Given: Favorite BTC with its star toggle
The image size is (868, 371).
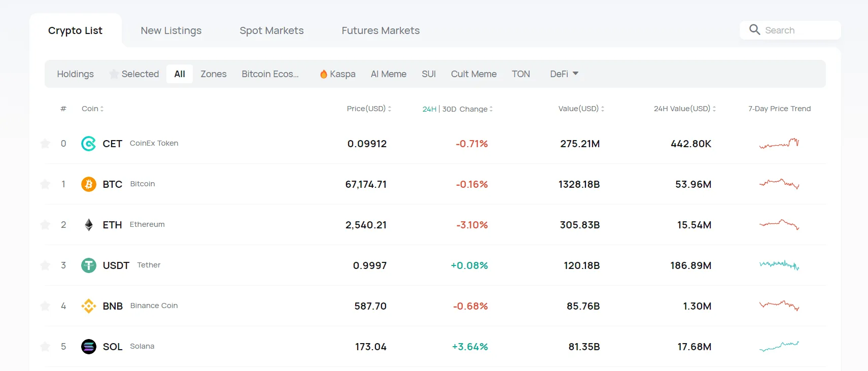Looking at the screenshot, I should click(45, 184).
